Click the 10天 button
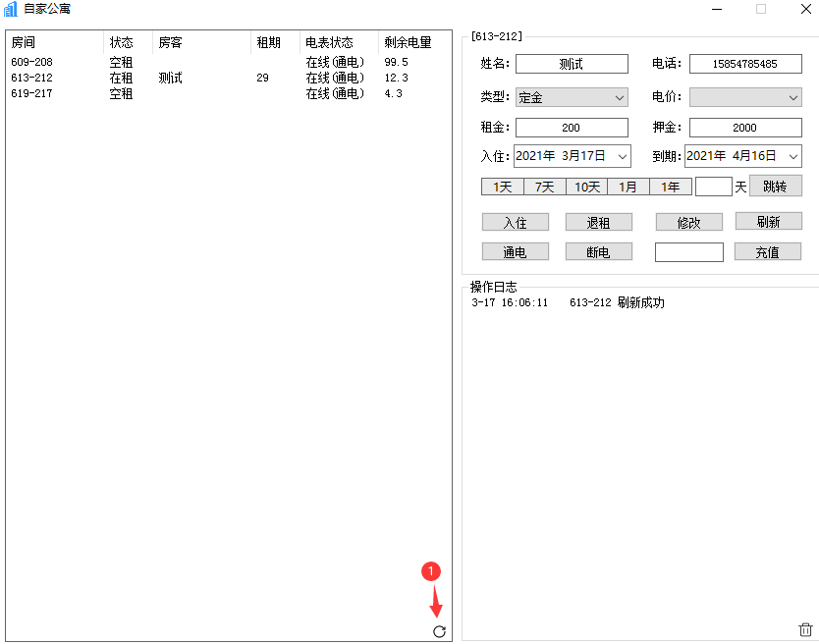 (x=587, y=187)
